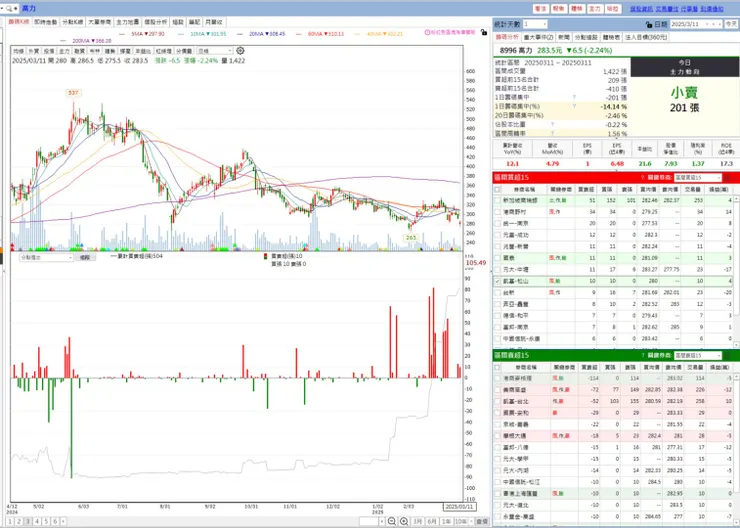740x528 pixels.
Task: Check the 元大-內湖 seller row checkbox
Action: [497, 470]
